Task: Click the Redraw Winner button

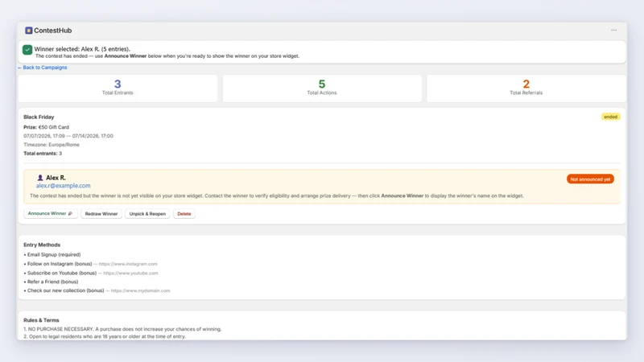Action: pyautogui.click(x=101, y=214)
